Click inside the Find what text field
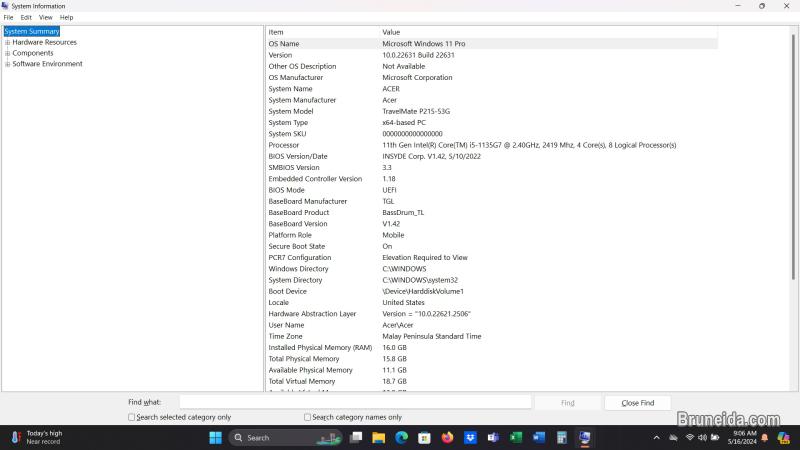The image size is (800, 450). click(x=349, y=402)
